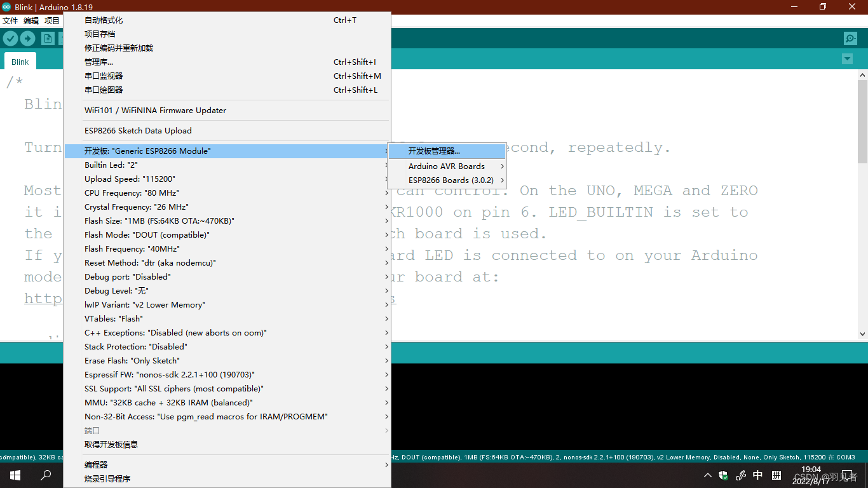Expand Debug port Disabled option
868x488 pixels.
click(x=227, y=277)
